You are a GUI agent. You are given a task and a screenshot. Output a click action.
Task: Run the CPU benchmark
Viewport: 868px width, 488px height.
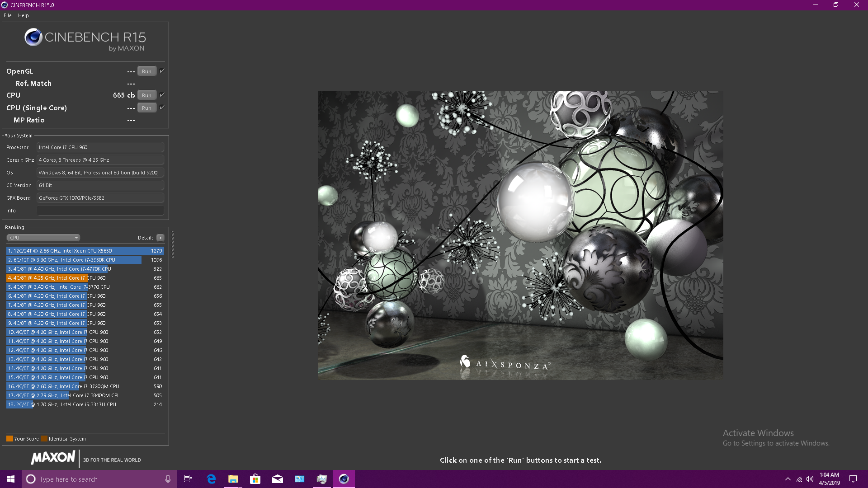pos(147,95)
